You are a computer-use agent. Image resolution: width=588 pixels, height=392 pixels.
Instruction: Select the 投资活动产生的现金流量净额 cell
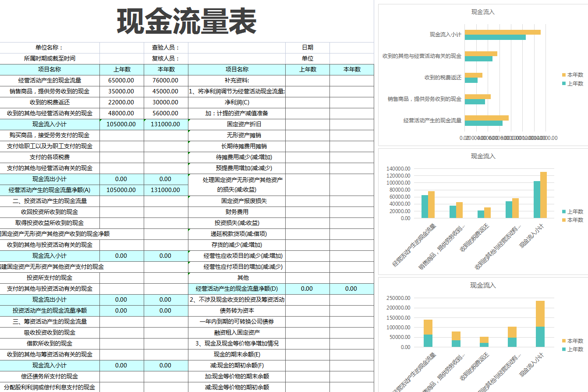[50, 310]
